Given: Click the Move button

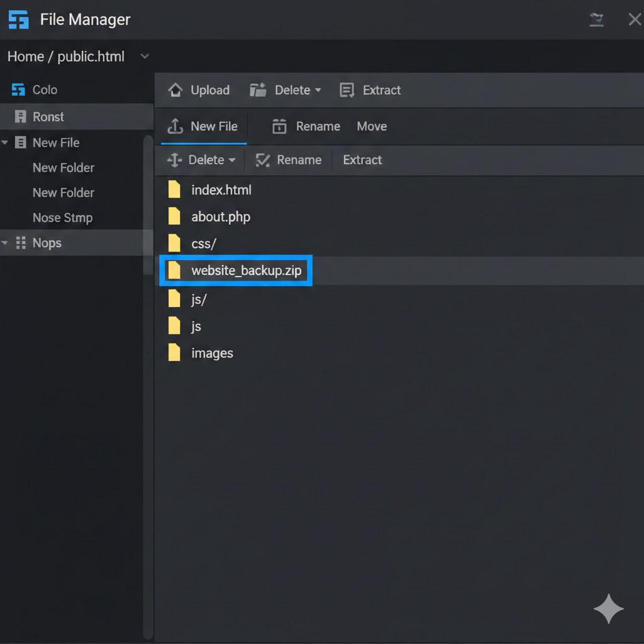Looking at the screenshot, I should [x=372, y=126].
